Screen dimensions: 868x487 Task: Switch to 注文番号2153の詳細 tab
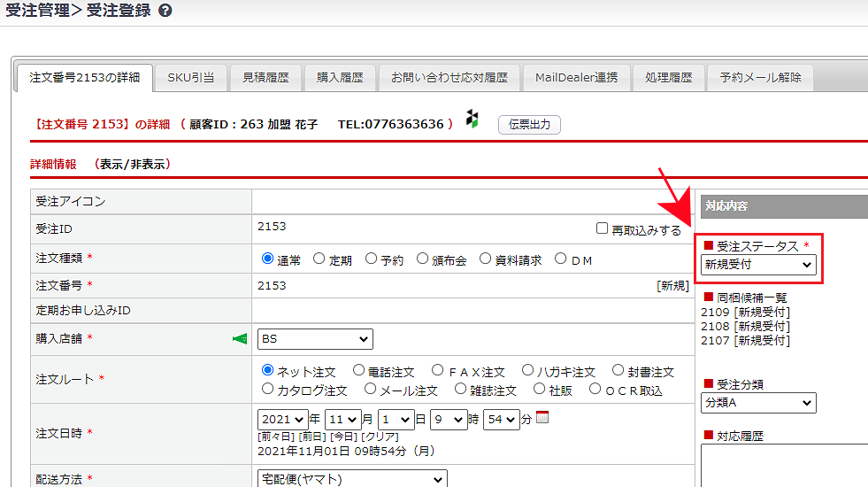pyautogui.click(x=85, y=78)
